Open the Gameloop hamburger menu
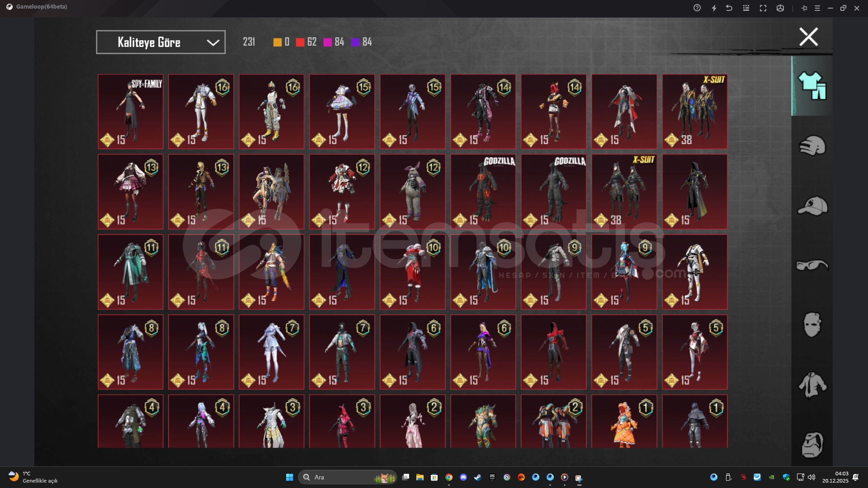Screen dimensions: 868x488 (x=817, y=8)
